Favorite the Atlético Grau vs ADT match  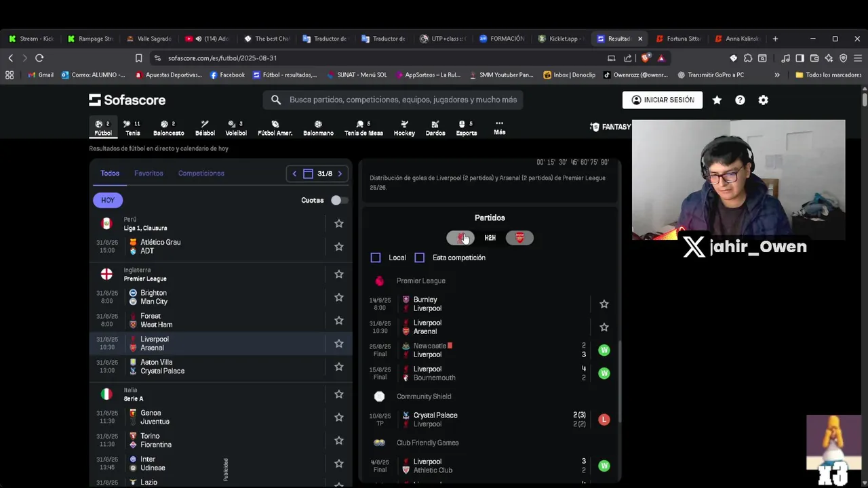tap(338, 247)
